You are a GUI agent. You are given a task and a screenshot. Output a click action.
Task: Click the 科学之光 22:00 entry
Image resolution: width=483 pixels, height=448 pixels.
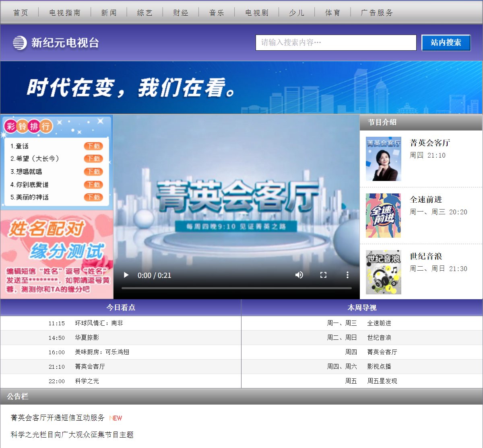(x=87, y=381)
